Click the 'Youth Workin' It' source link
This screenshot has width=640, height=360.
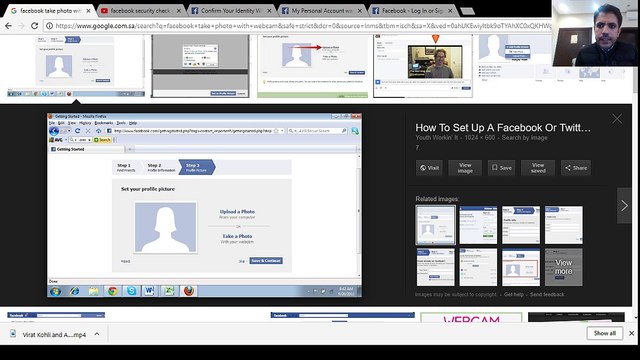tap(437, 138)
